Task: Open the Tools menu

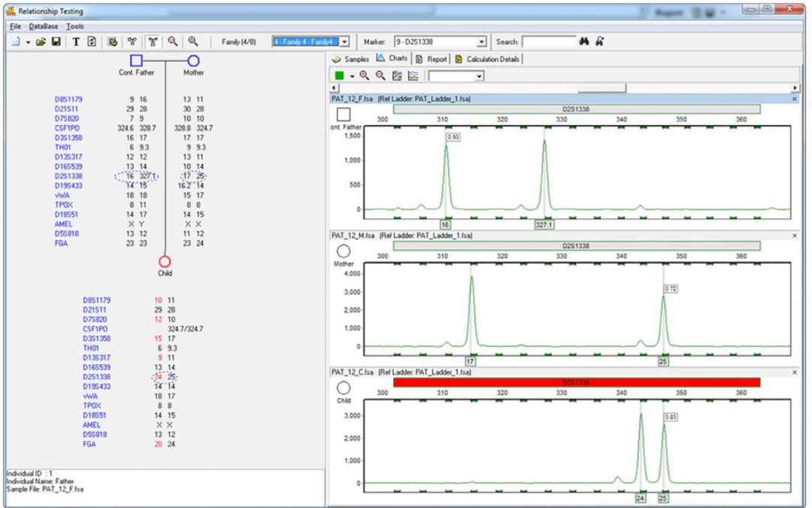Action: point(74,26)
